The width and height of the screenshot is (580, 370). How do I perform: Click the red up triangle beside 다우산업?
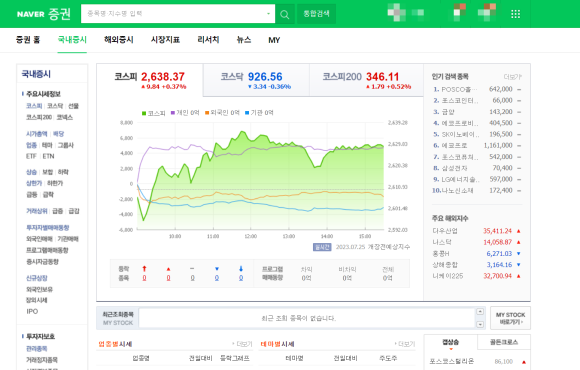518,231
